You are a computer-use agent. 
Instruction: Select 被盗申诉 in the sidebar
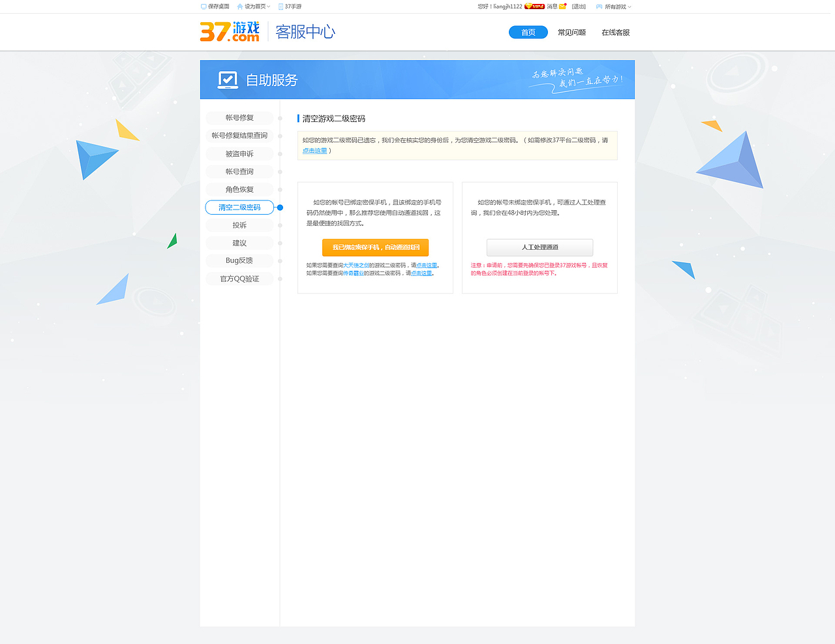click(239, 154)
